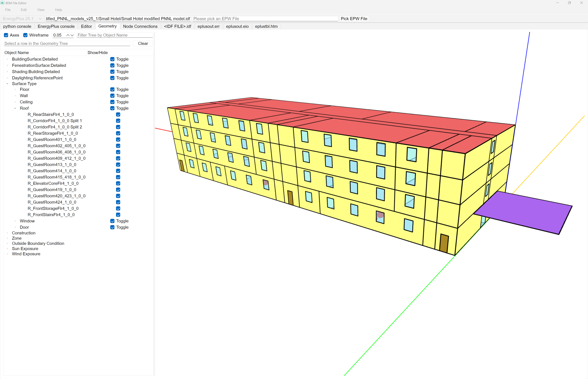The width and height of the screenshot is (588, 379).
Task: Click the Clear button
Action: (x=143, y=44)
